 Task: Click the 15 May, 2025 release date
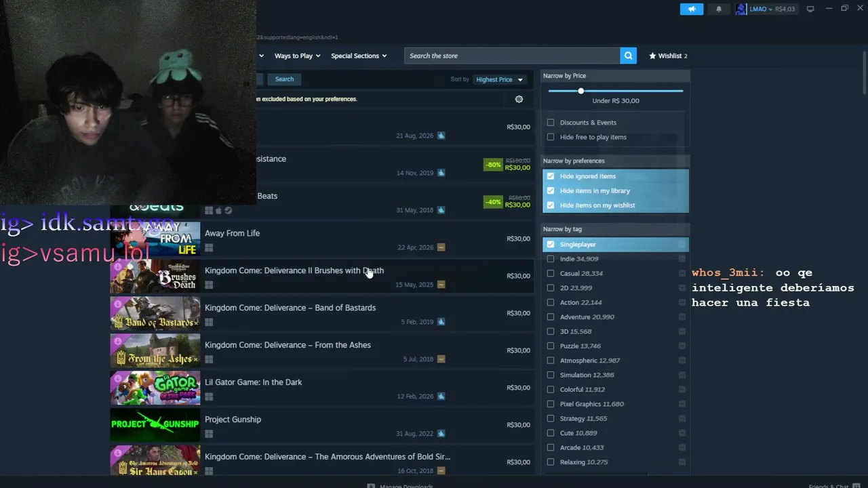tap(414, 285)
